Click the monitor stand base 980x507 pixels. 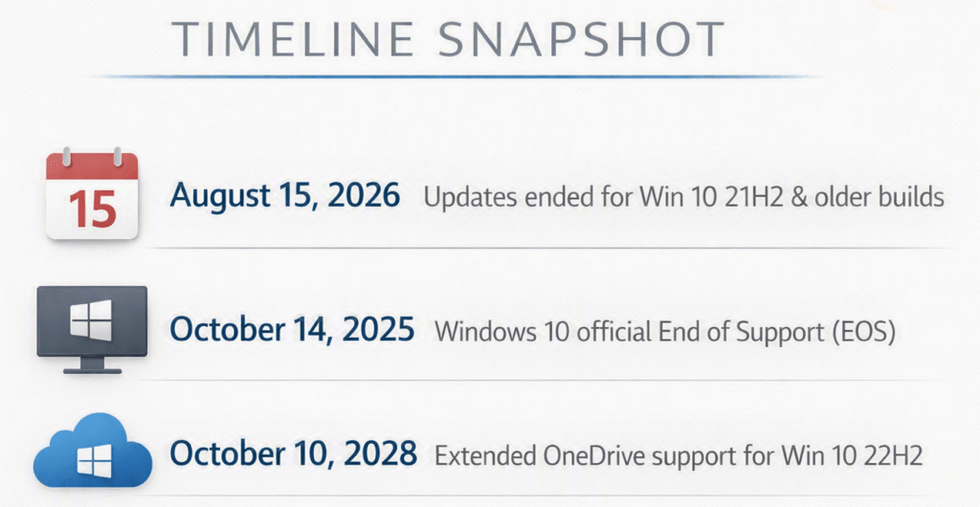(92, 370)
